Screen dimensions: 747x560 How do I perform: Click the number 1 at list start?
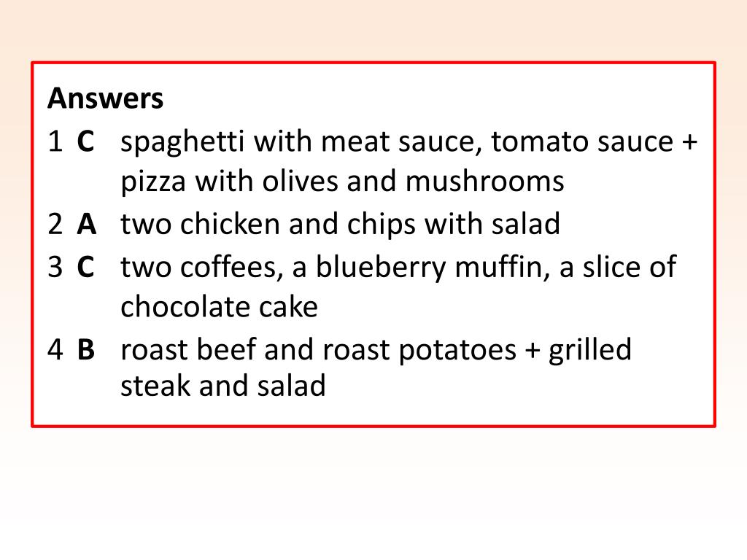pyautogui.click(x=55, y=141)
